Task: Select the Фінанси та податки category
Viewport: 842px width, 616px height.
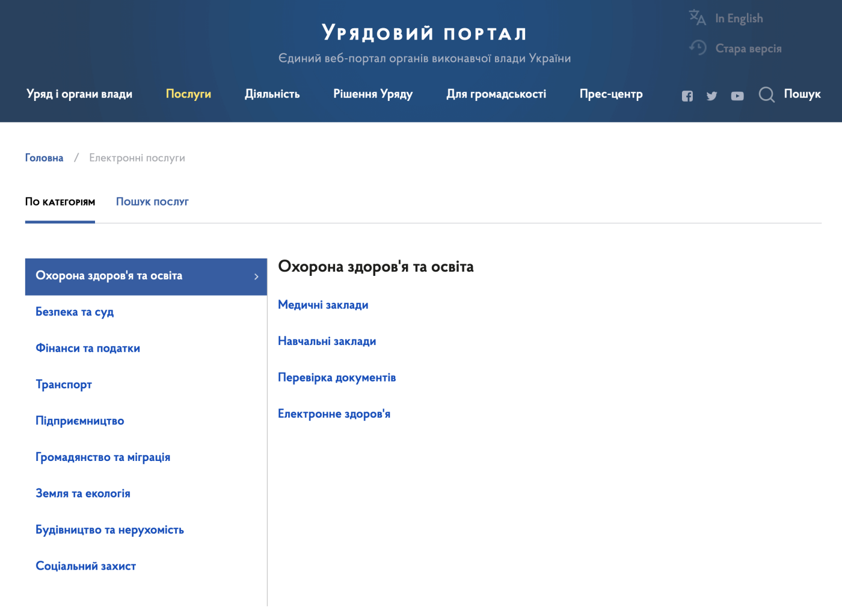Action: pos(88,348)
